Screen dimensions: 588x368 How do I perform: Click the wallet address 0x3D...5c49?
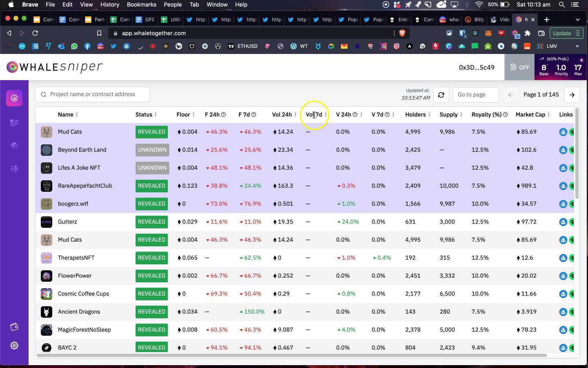477,67
